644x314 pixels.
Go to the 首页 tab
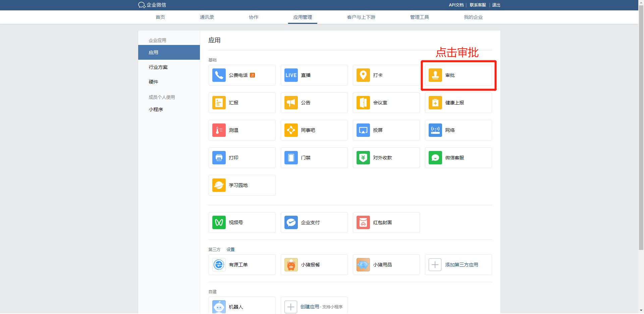160,17
